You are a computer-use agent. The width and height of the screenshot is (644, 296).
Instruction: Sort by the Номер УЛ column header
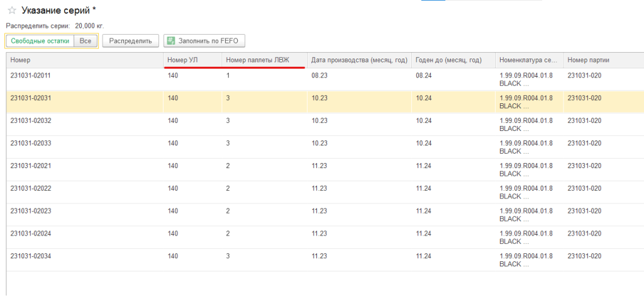[192, 60]
